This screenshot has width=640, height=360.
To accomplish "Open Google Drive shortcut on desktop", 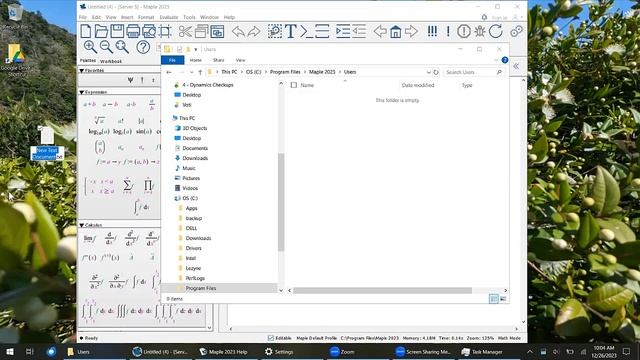I will [15, 60].
